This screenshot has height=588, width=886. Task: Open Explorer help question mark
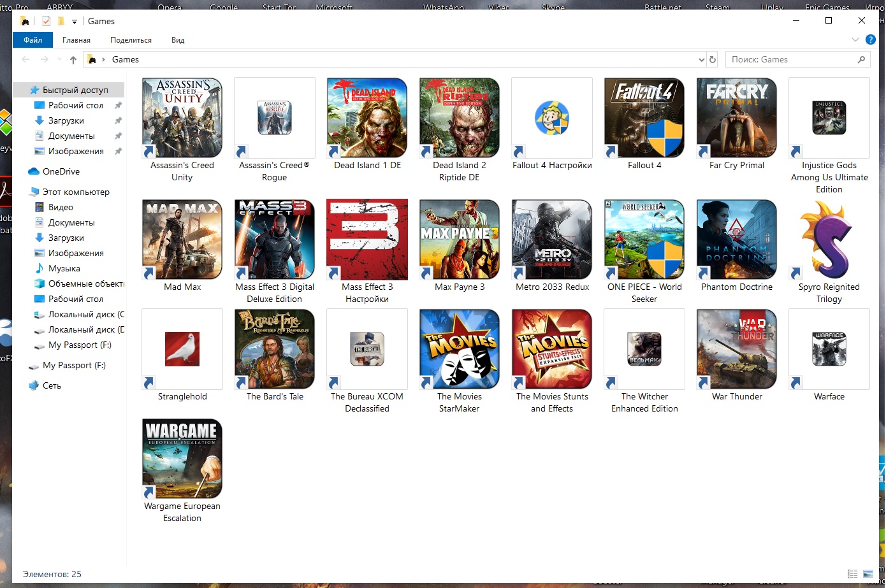(x=871, y=39)
